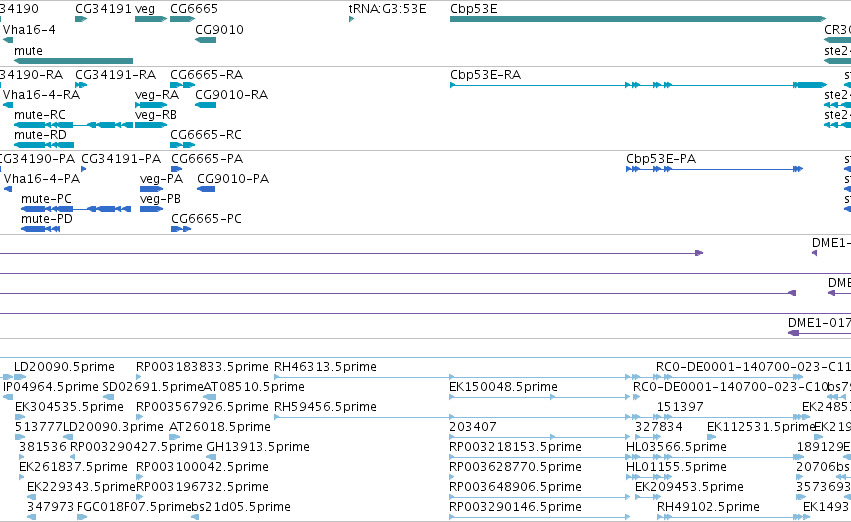Image resolution: width=851 pixels, height=522 pixels.
Task: Click the mute gene feature bar
Action: pyautogui.click(x=73, y=61)
